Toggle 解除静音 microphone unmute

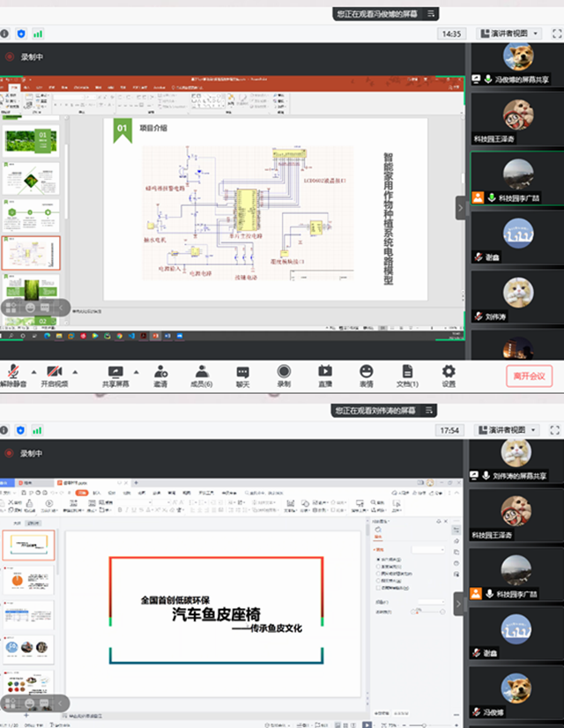13,372
